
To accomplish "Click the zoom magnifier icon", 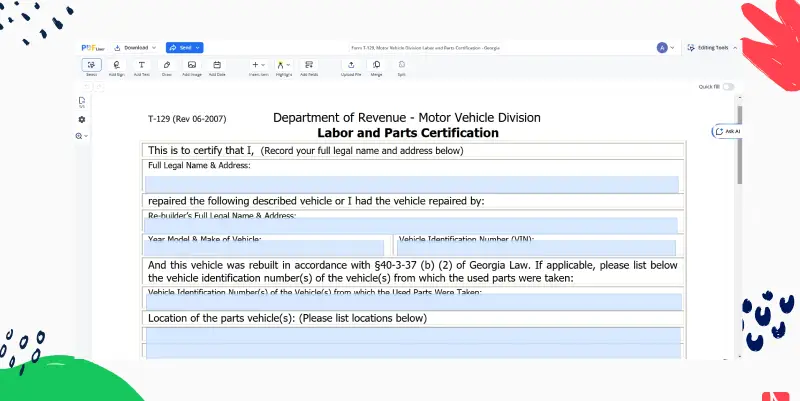I will pos(79,136).
